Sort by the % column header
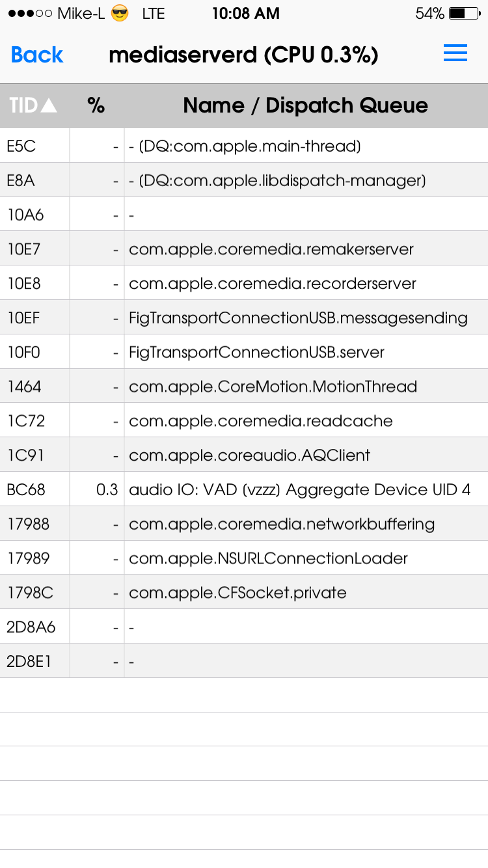 click(x=96, y=105)
